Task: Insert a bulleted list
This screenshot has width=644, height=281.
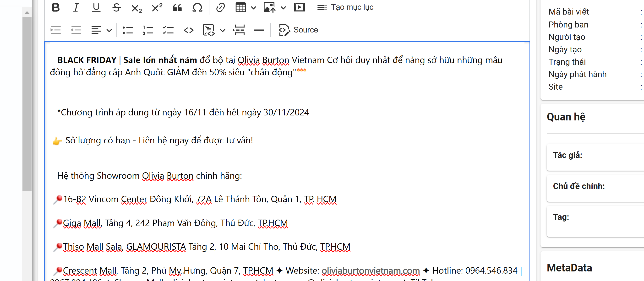Action: pos(128,30)
